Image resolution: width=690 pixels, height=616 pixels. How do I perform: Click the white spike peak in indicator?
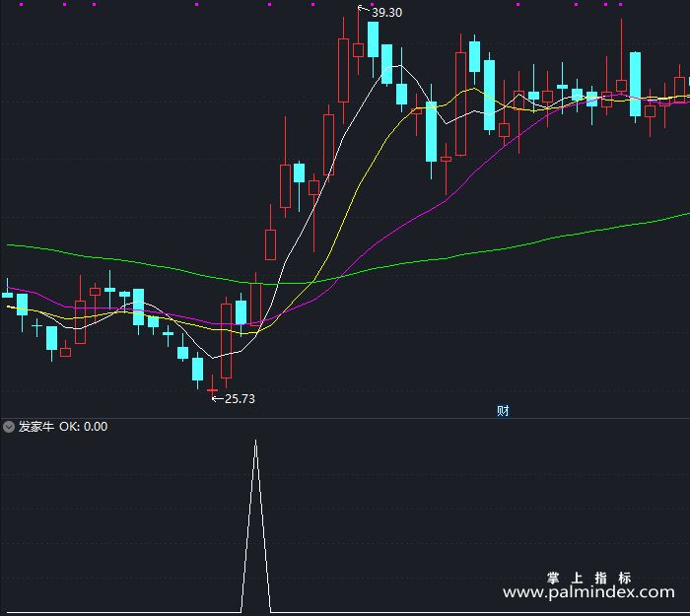tap(255, 443)
